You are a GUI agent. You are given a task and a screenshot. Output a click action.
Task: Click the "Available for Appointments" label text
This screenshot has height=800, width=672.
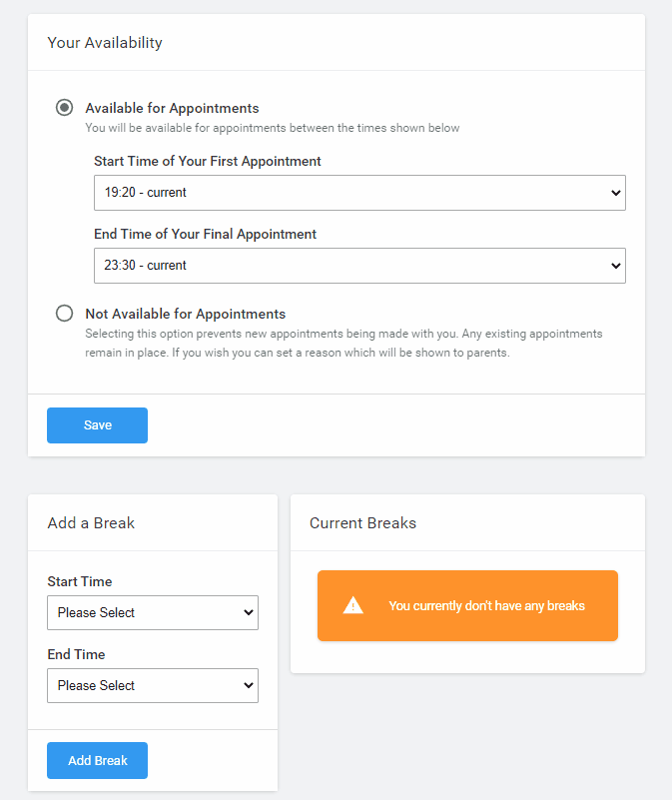172,108
